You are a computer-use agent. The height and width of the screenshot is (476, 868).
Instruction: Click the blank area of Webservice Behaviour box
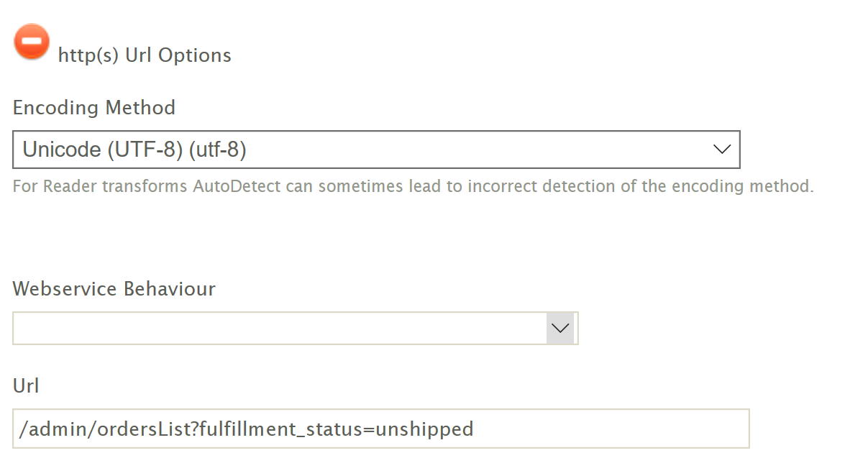(x=280, y=328)
